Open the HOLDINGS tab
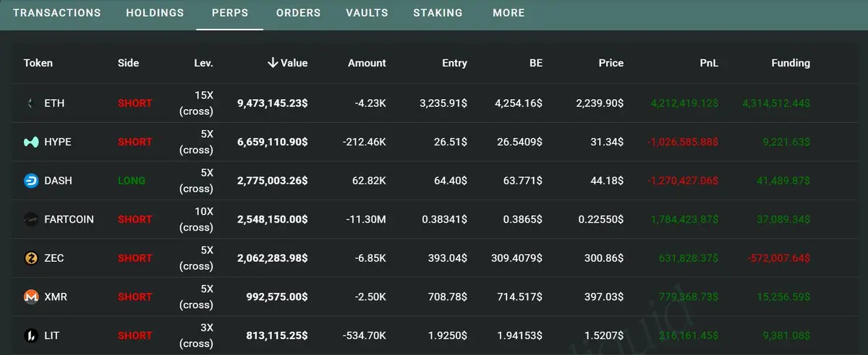Image resolution: width=868 pixels, height=355 pixels. [x=155, y=13]
